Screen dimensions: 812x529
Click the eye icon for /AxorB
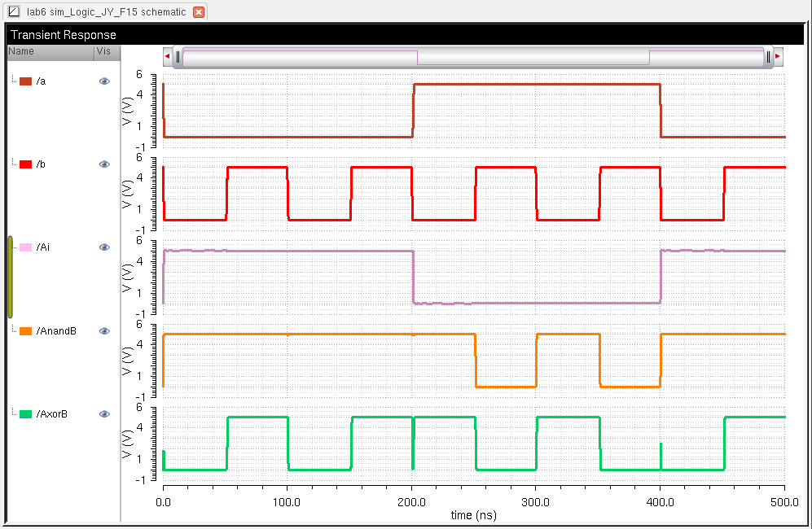pyautogui.click(x=104, y=414)
